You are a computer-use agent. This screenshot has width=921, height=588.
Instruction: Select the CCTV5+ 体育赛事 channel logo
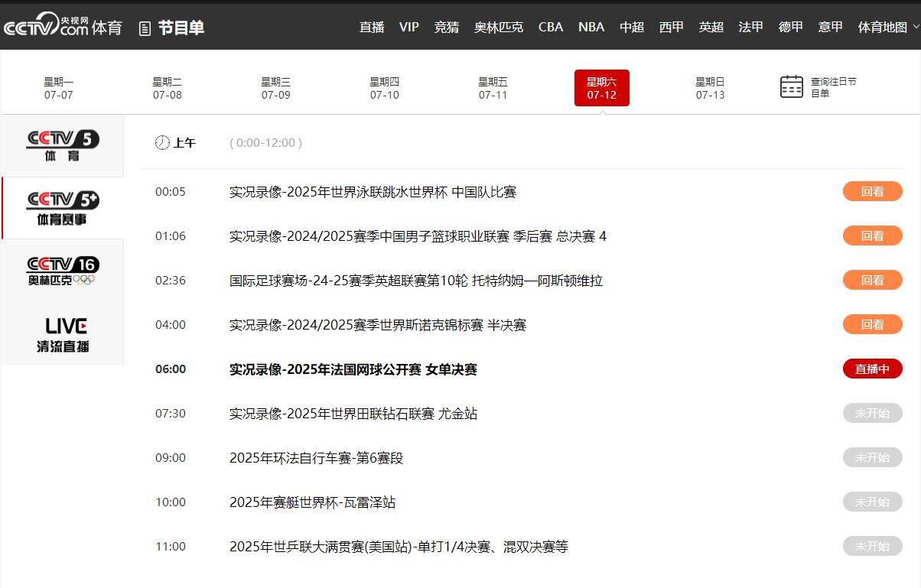point(62,208)
